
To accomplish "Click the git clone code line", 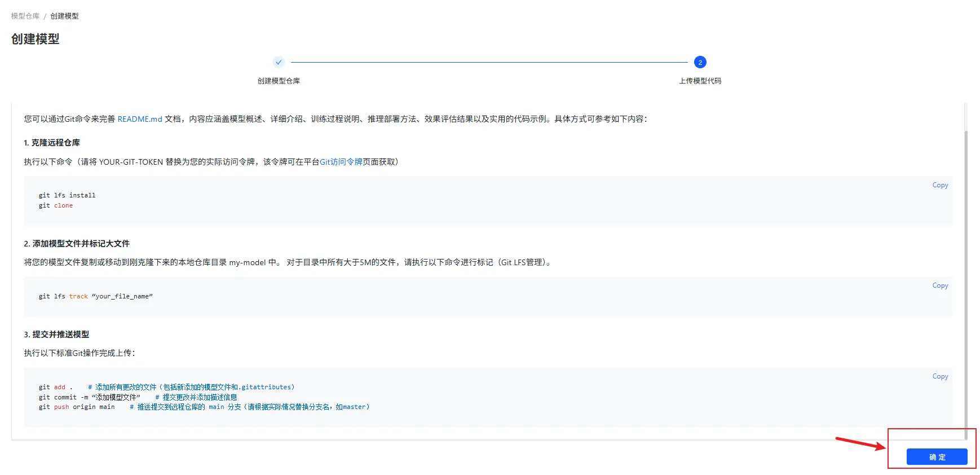I will (56, 205).
